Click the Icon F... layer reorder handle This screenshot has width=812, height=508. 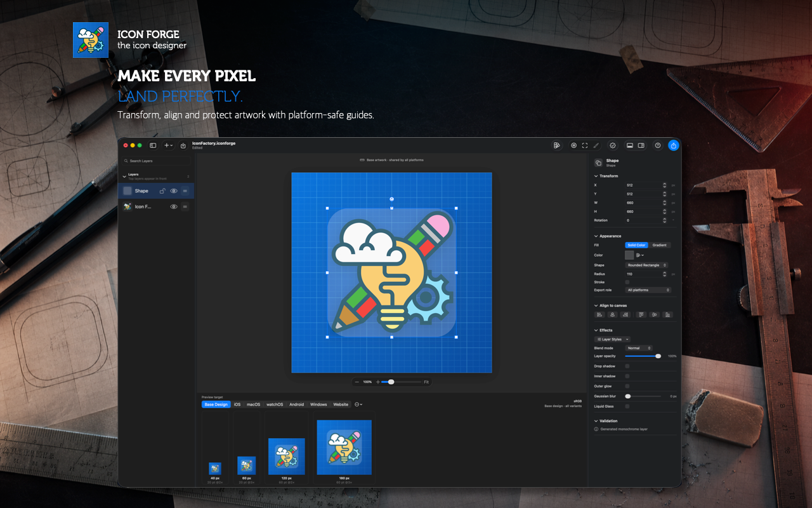(x=185, y=206)
